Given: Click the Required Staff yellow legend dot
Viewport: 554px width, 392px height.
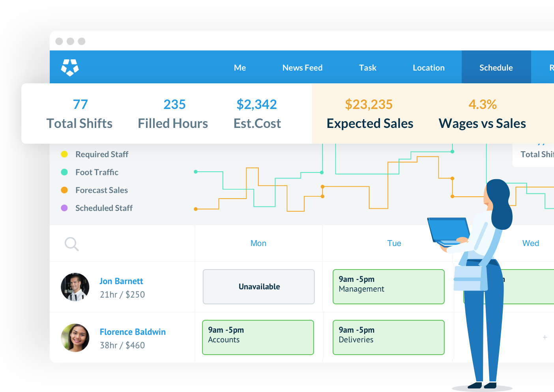Looking at the screenshot, I should tap(64, 154).
